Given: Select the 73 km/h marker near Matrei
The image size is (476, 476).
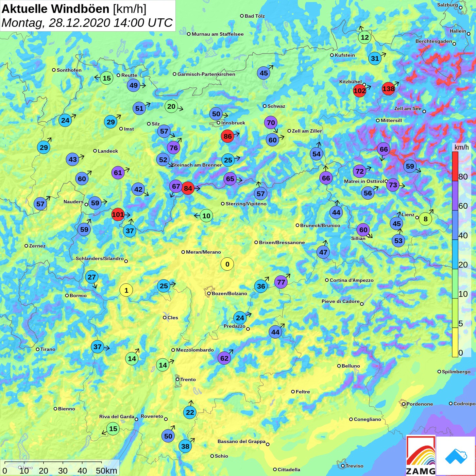Looking at the screenshot, I should 393,185.
